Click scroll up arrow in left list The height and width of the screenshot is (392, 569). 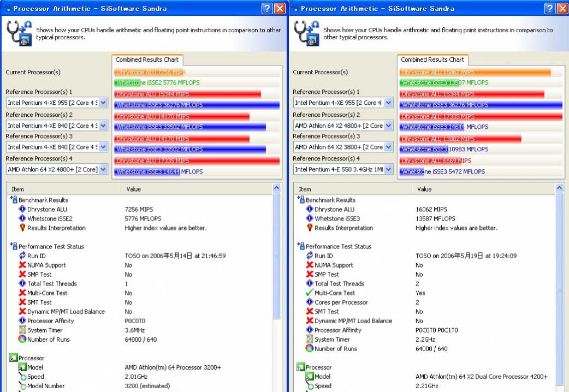(276, 188)
